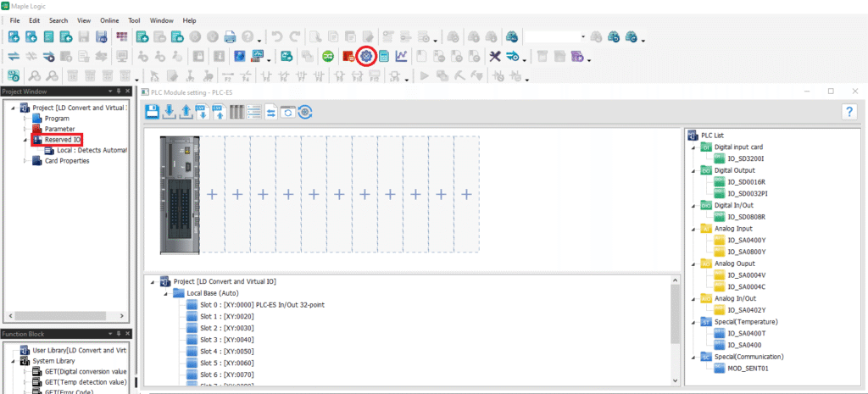Click the circled blue gear toolbar icon

[x=365, y=56]
